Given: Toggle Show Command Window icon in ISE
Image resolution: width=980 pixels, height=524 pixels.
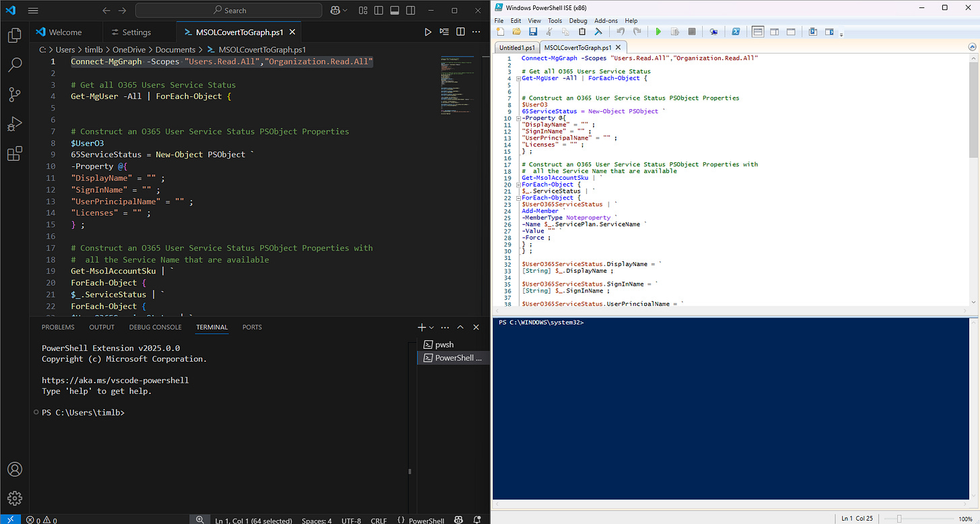Looking at the screenshot, I should point(813,32).
